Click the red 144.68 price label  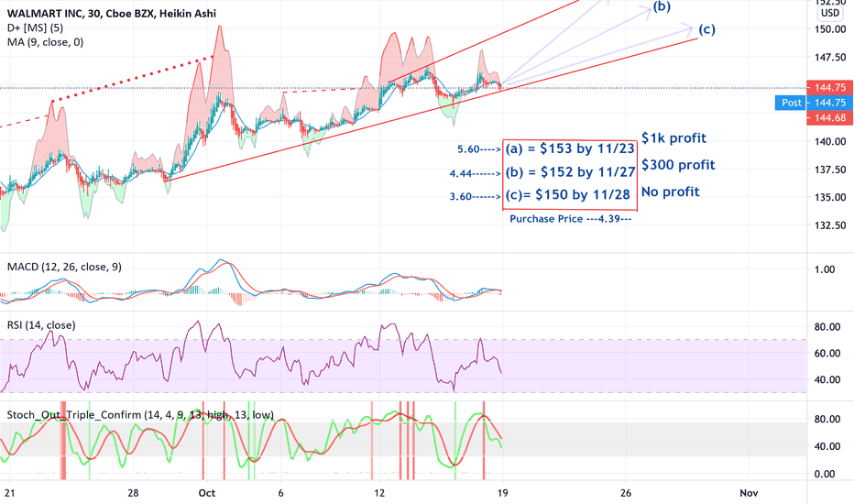pyautogui.click(x=829, y=117)
